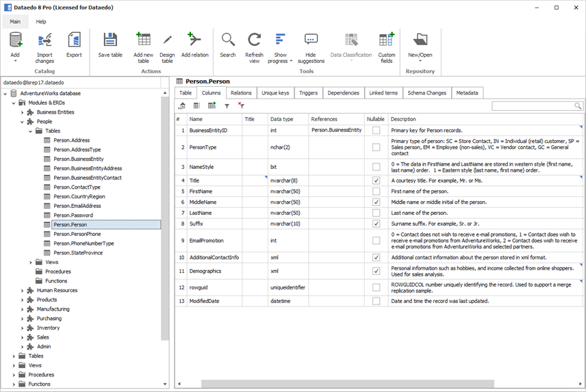Click the Save table icon
This screenshot has width=586, height=392.
[110, 40]
